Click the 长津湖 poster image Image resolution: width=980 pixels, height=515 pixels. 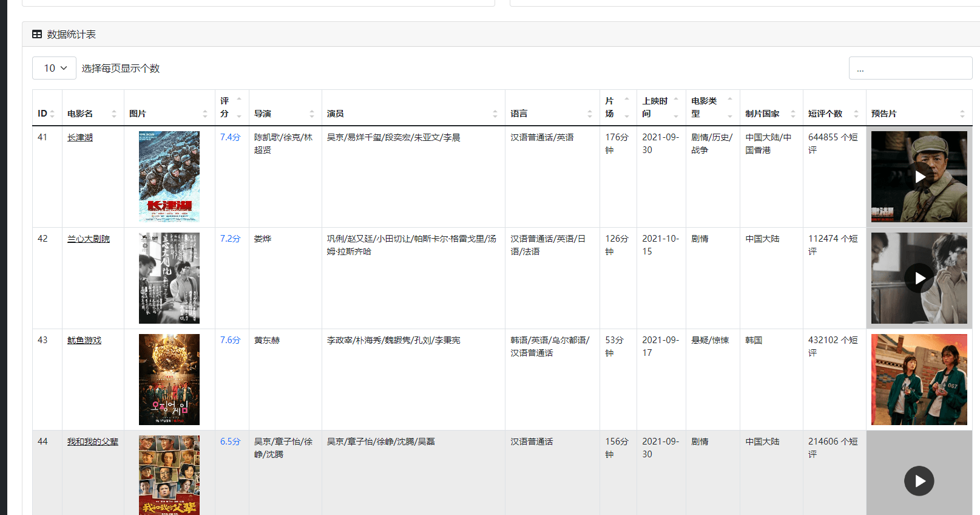click(169, 177)
